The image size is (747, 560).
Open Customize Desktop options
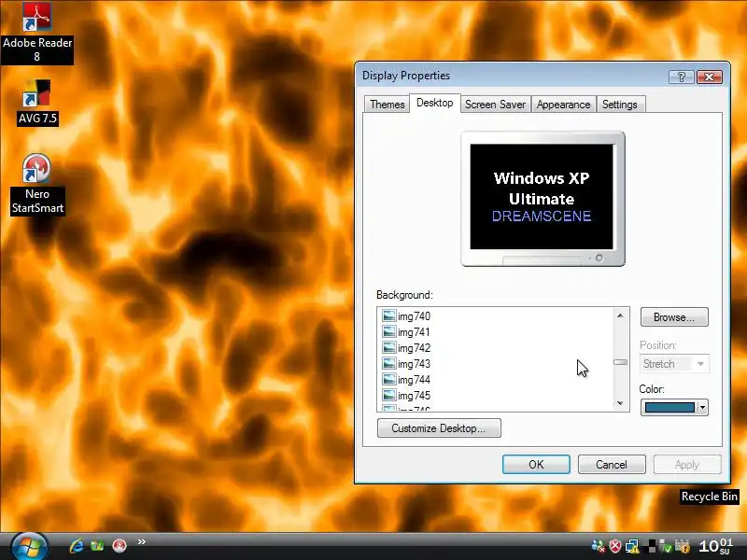tap(439, 428)
